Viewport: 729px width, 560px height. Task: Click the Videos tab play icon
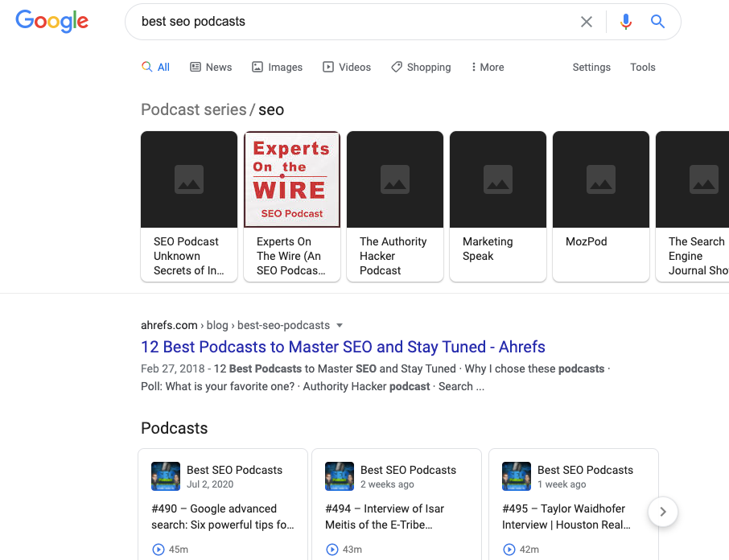point(328,67)
